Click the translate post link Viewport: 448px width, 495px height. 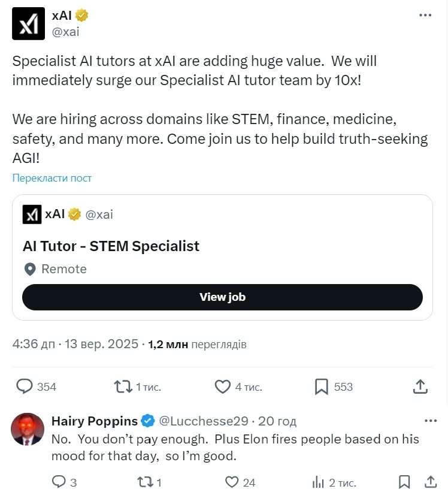click(52, 178)
